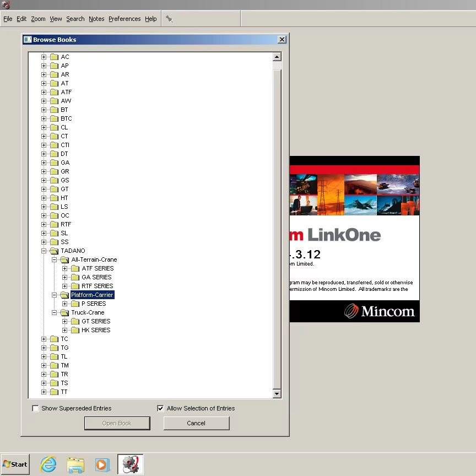Open Windows Explorer from the taskbar
Screen dimensions: 476x476
point(75,464)
